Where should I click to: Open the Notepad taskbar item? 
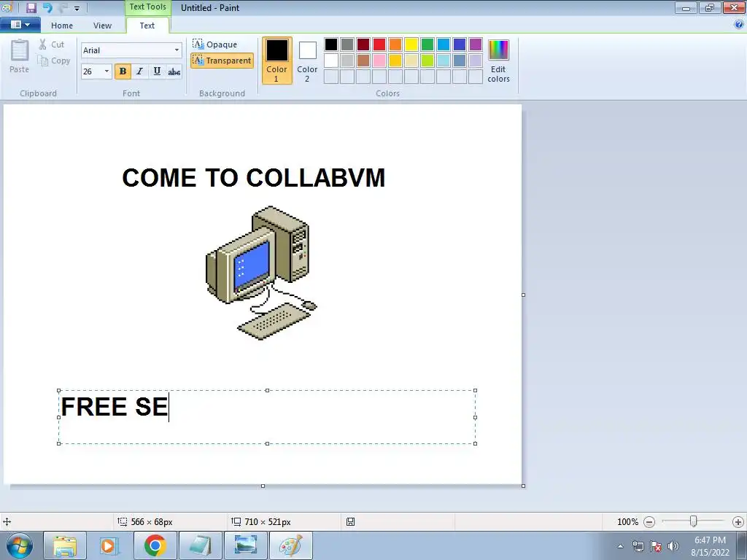click(x=200, y=545)
